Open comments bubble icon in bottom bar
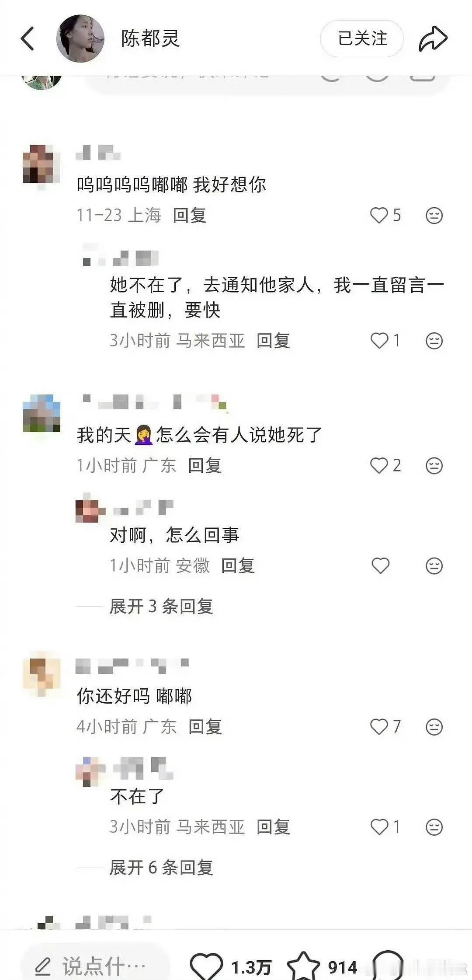 click(x=387, y=966)
